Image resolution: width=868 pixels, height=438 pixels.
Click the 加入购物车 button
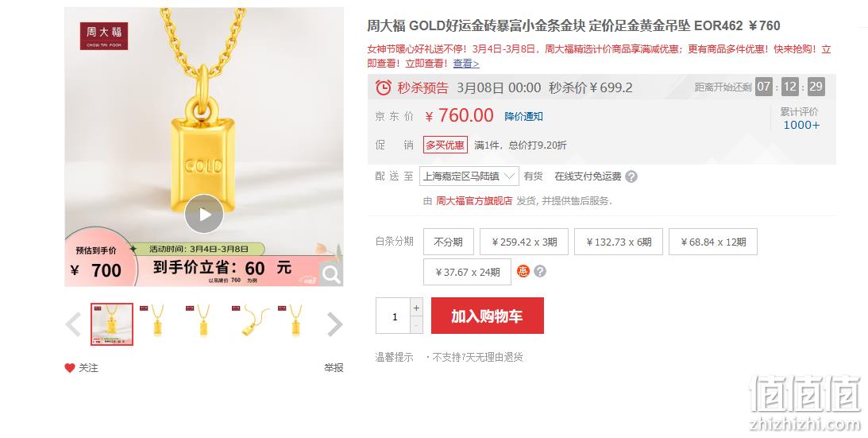(x=487, y=316)
